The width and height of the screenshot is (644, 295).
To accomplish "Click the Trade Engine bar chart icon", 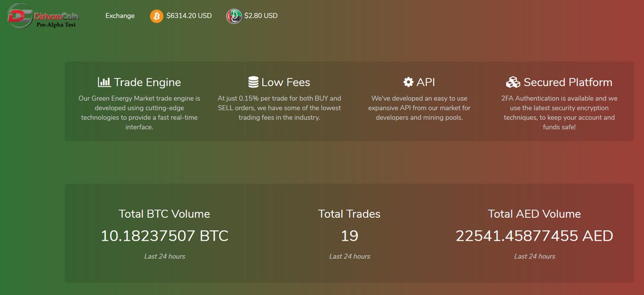I will point(104,82).
